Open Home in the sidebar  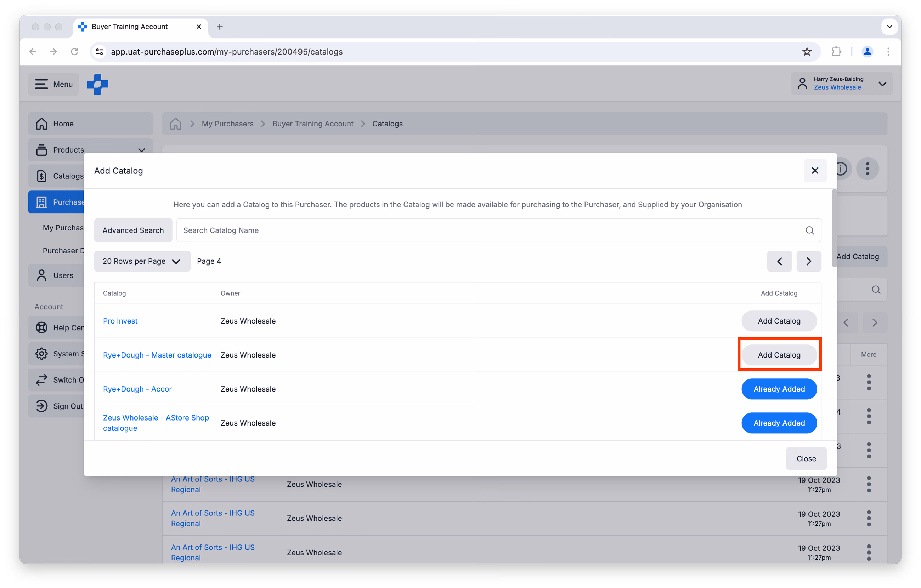tap(91, 124)
